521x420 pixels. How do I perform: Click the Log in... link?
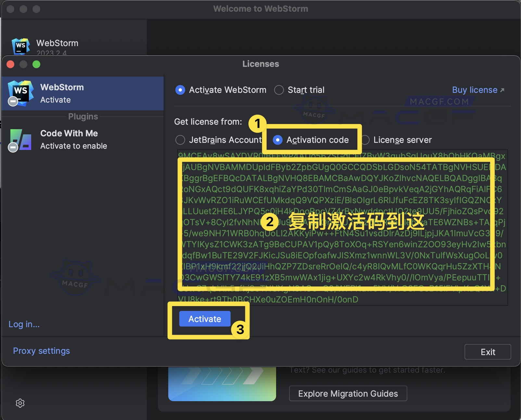(x=24, y=324)
